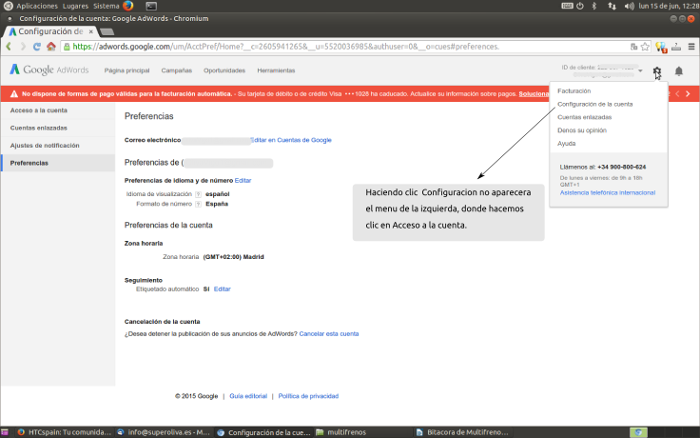700x438 pixels.
Task: Click the browser home icon
Action: (51, 46)
